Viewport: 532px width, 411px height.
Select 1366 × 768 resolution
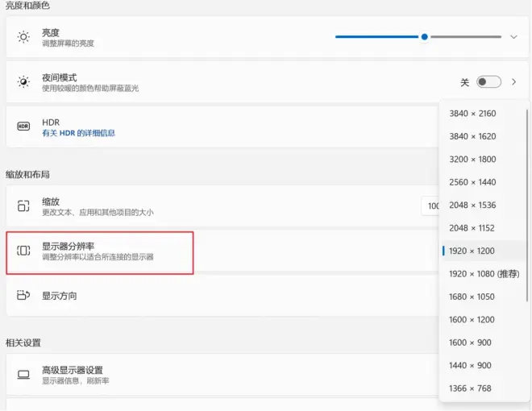point(483,388)
